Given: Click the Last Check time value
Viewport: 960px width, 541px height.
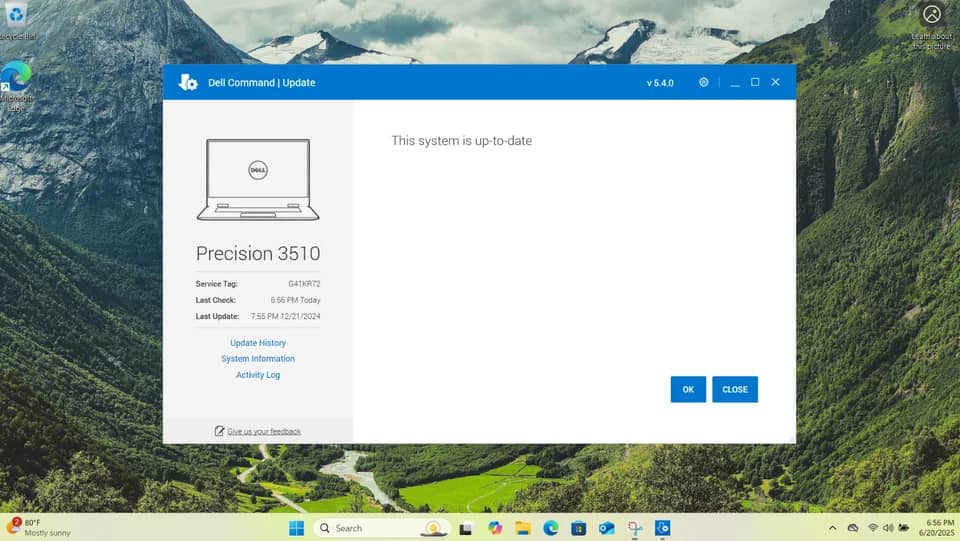Looking at the screenshot, I should coord(295,300).
